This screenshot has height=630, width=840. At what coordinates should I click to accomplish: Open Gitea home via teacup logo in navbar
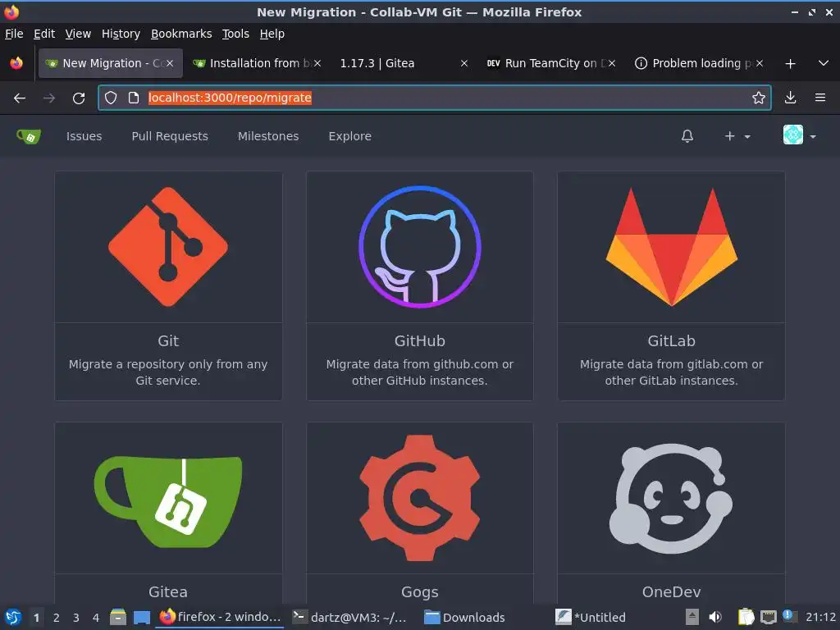click(x=29, y=137)
